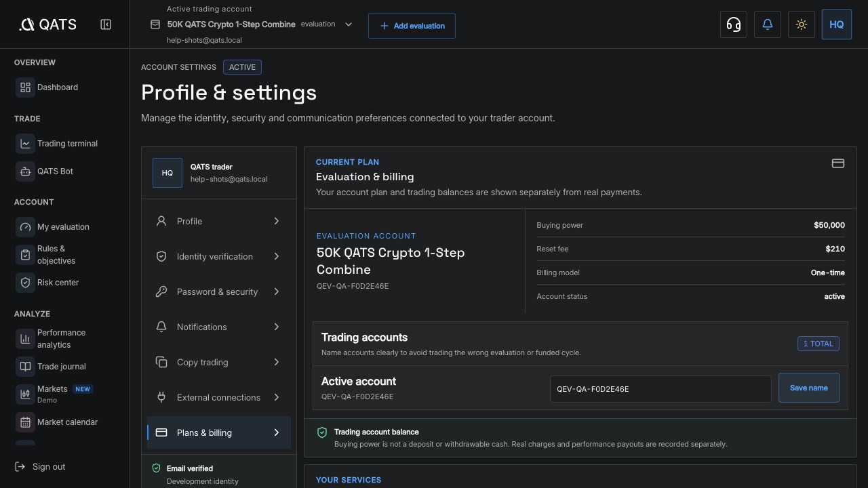Open Trade journal book icon

pos(25,367)
